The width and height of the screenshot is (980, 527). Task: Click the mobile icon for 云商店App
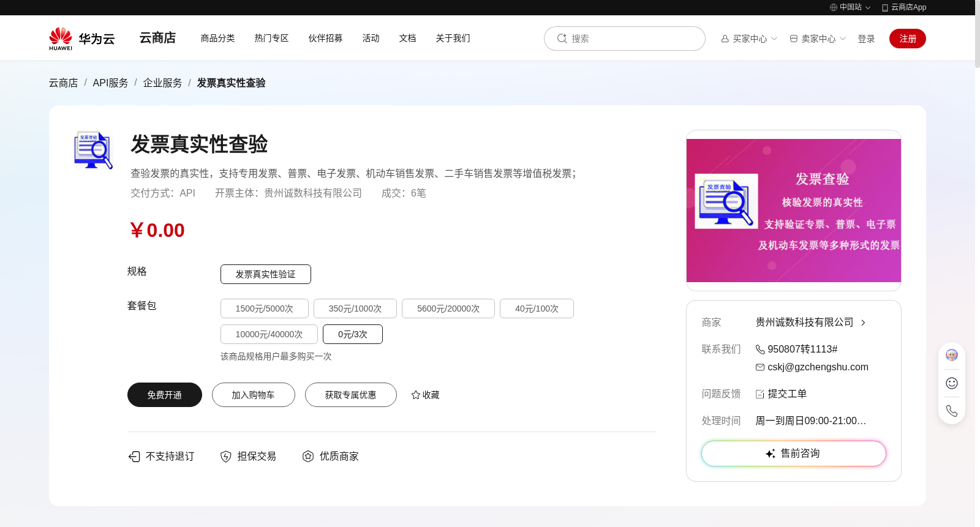[885, 7]
